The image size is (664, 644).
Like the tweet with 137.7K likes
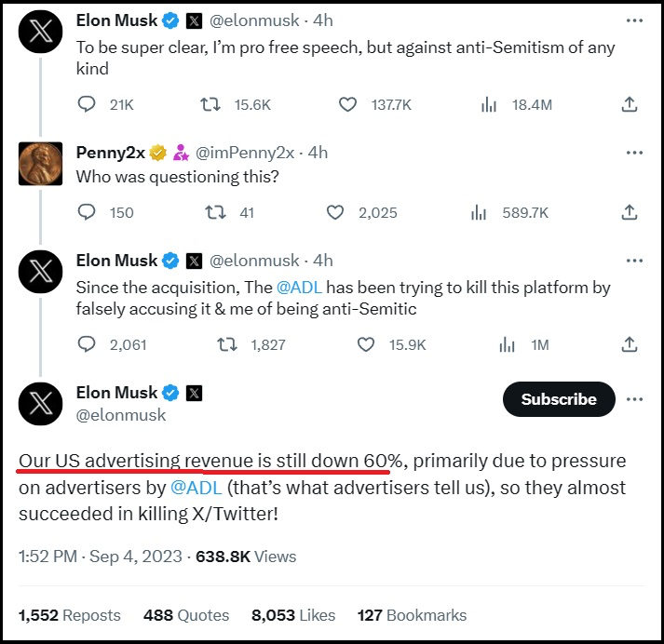347,105
